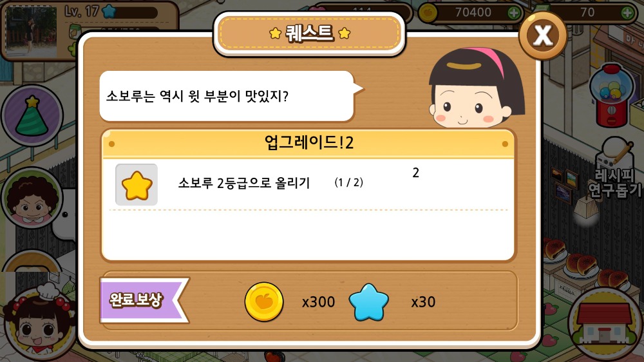
Task: Open the player profile photo
Action: (31, 32)
